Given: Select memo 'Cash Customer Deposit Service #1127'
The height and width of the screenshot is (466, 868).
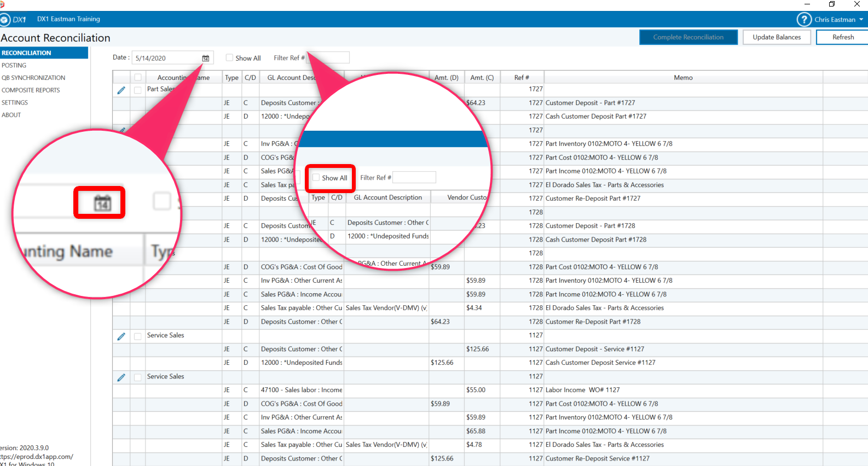Looking at the screenshot, I should [x=600, y=363].
